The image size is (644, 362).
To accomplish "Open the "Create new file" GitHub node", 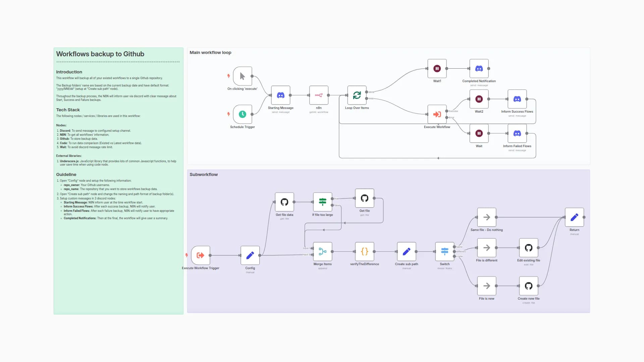I will (x=528, y=286).
